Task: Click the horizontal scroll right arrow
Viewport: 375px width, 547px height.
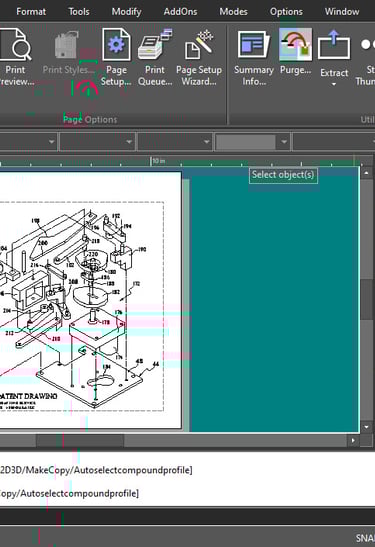Action: [x=353, y=440]
